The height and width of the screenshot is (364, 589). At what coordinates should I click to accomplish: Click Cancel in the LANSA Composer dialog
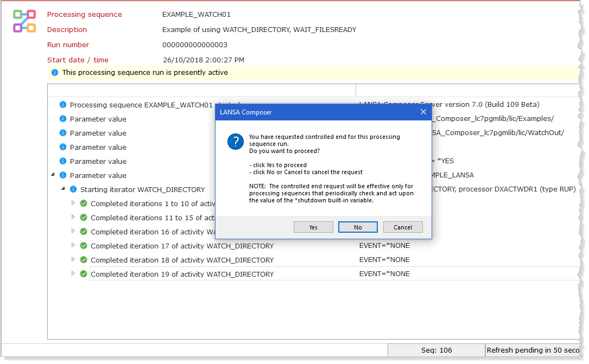403,227
